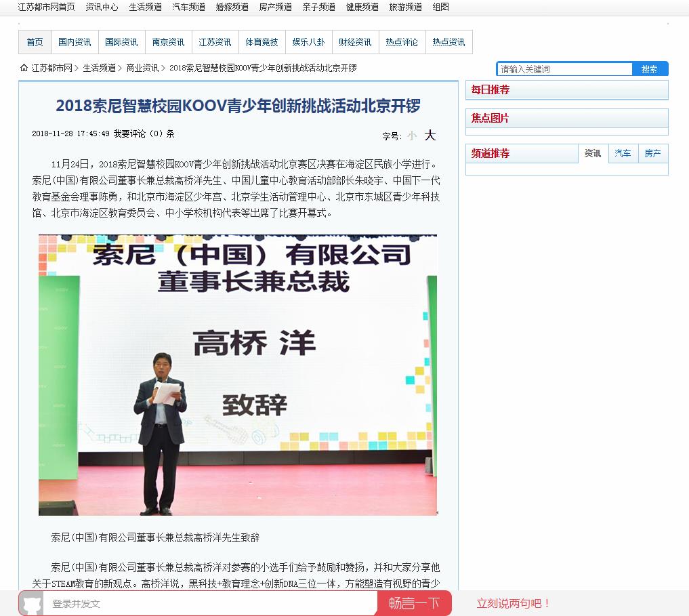Viewport: 689px width, 616px height.
Task: Visit 亲子频道 in top bar
Action: [318, 7]
